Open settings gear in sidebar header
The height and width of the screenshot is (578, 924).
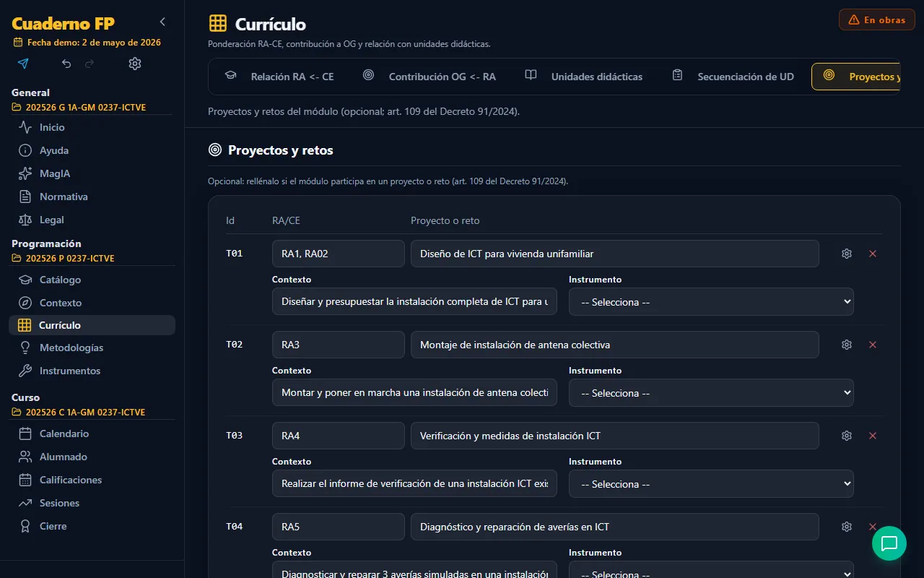click(x=135, y=64)
